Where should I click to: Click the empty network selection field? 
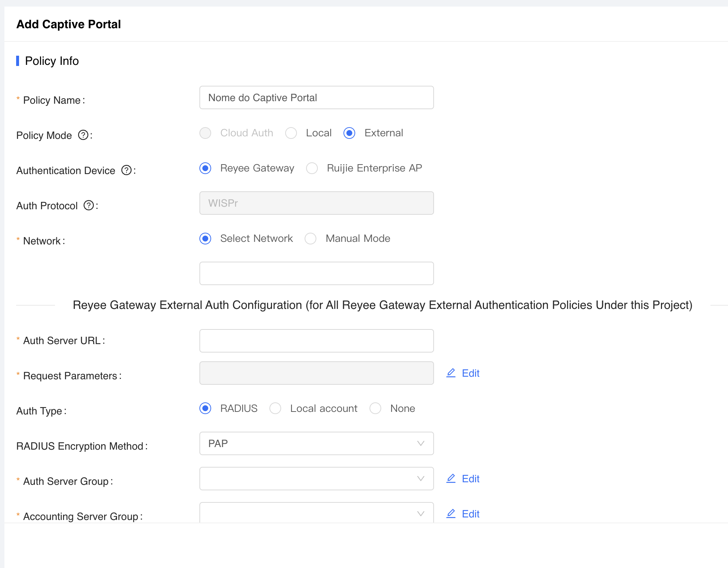[x=316, y=273]
